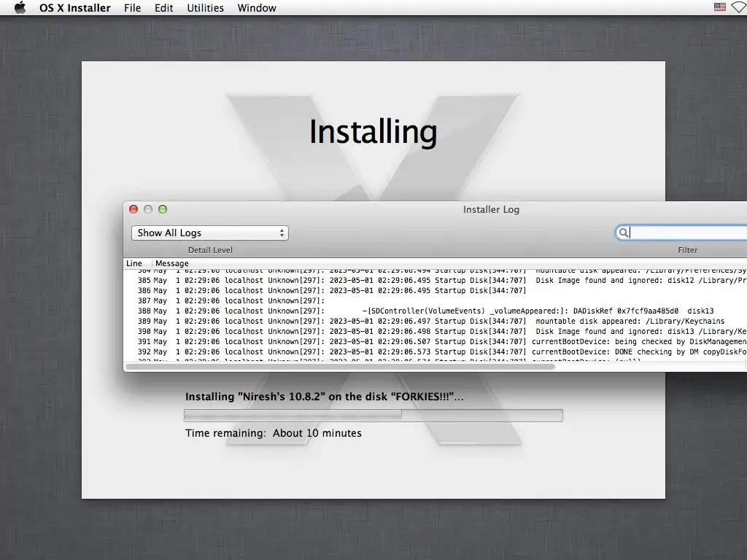Close the Installer Log window
Screen dimensions: 747x560
[134, 209]
